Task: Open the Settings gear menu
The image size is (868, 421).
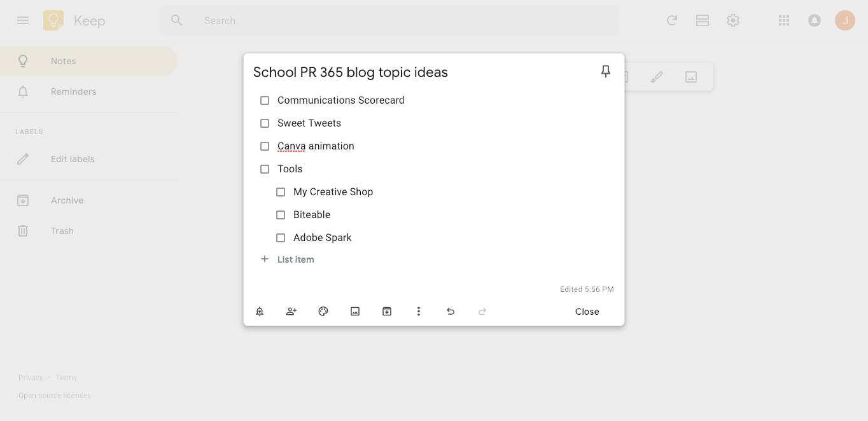Action: (733, 20)
